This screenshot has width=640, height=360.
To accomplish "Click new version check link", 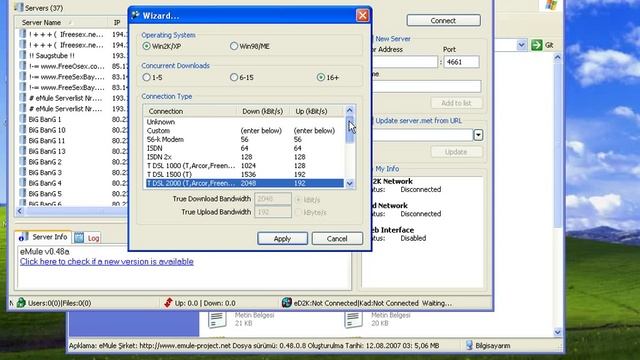I will 107,262.
